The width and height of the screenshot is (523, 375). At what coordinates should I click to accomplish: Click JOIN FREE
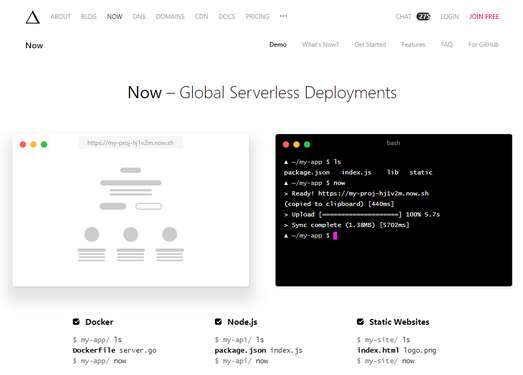click(484, 16)
